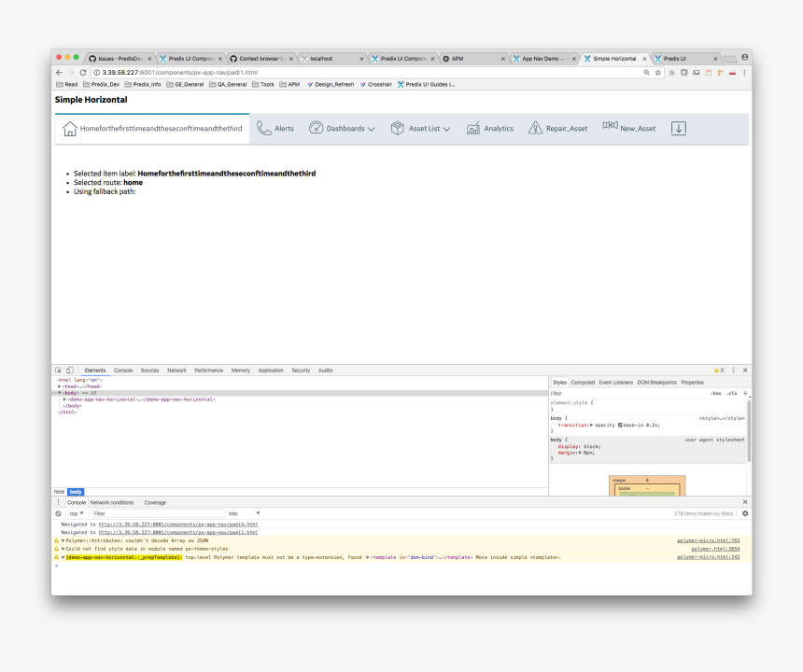Open the Info log level dropdown

245,513
